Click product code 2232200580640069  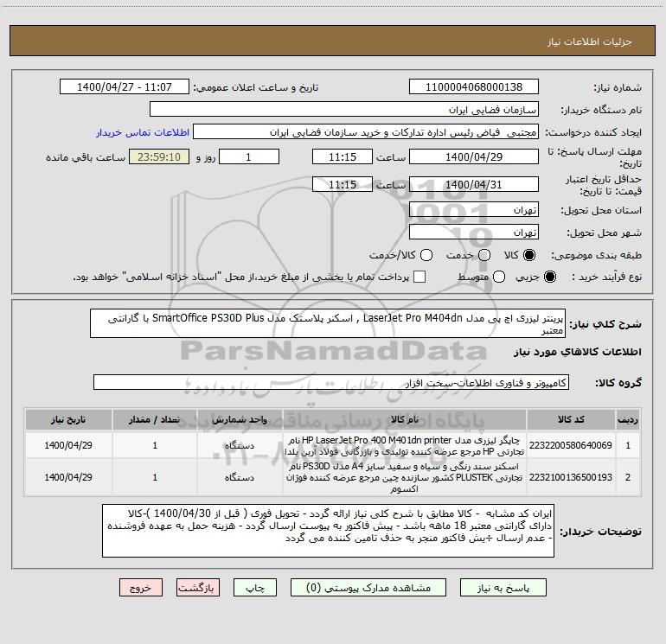[571, 445]
